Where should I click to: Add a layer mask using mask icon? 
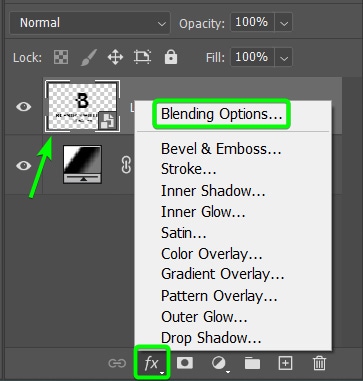pos(185,363)
